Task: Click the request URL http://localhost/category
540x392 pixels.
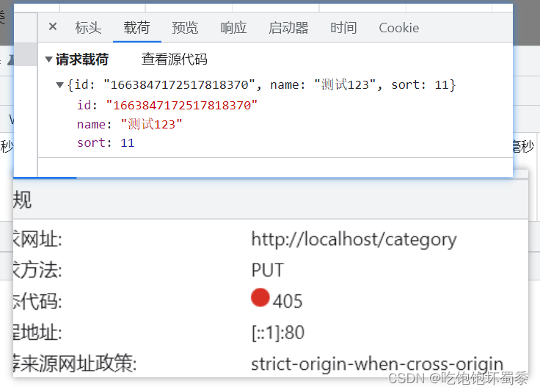Action: click(x=354, y=239)
